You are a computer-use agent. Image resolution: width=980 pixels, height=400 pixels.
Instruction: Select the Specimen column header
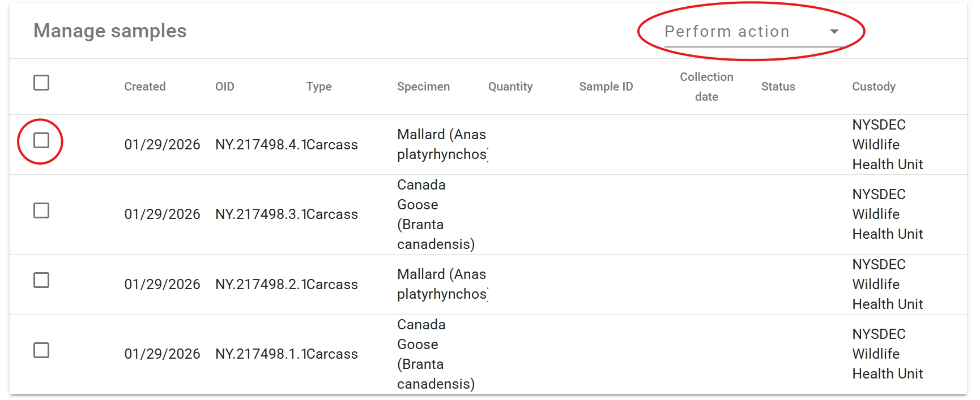click(424, 86)
